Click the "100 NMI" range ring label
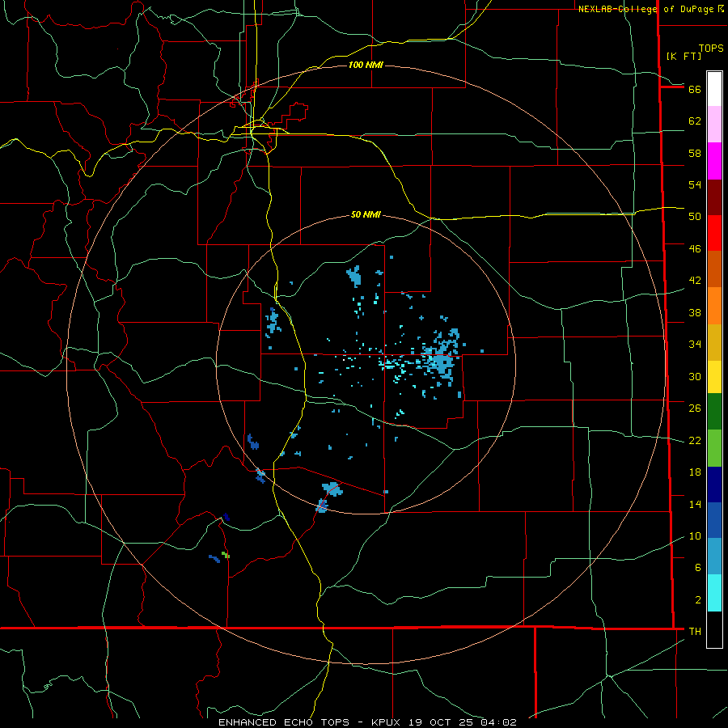 coord(366,65)
